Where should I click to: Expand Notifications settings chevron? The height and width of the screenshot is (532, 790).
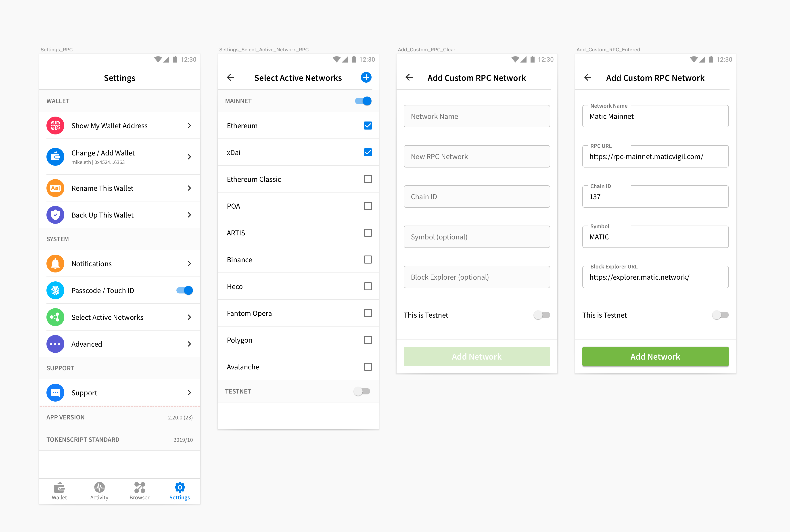[189, 264]
